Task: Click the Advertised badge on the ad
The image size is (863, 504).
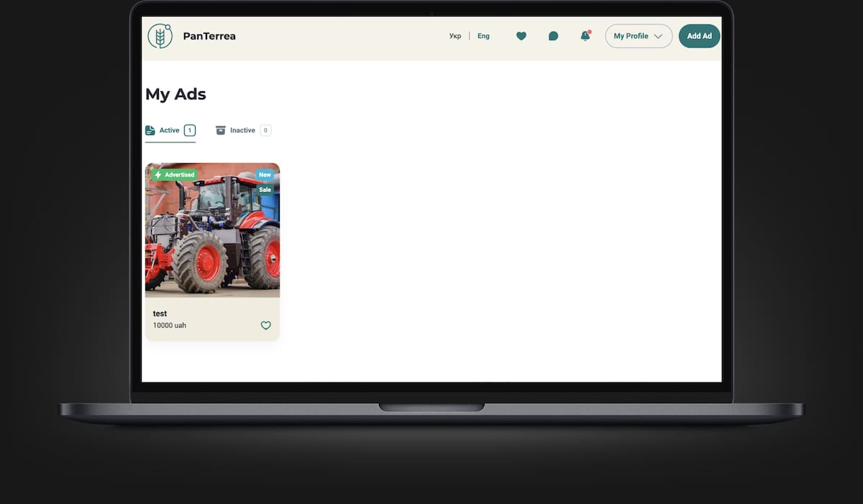Action: [x=174, y=175]
